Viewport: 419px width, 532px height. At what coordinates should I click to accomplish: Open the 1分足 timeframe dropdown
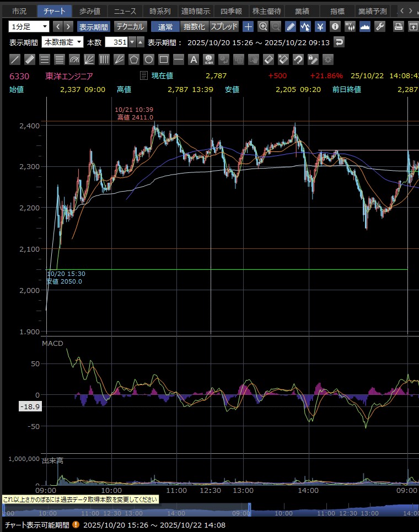pos(29,26)
